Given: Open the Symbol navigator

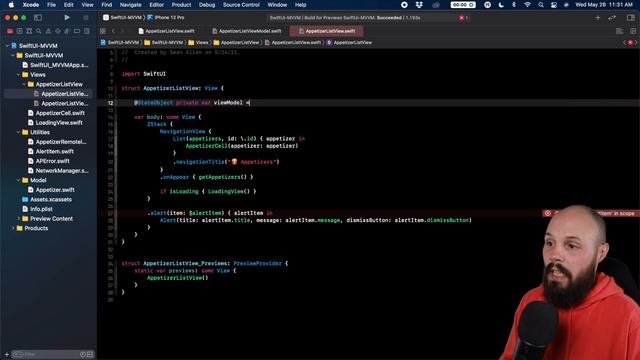Looking at the screenshot, I should pyautogui.click(x=29, y=31).
